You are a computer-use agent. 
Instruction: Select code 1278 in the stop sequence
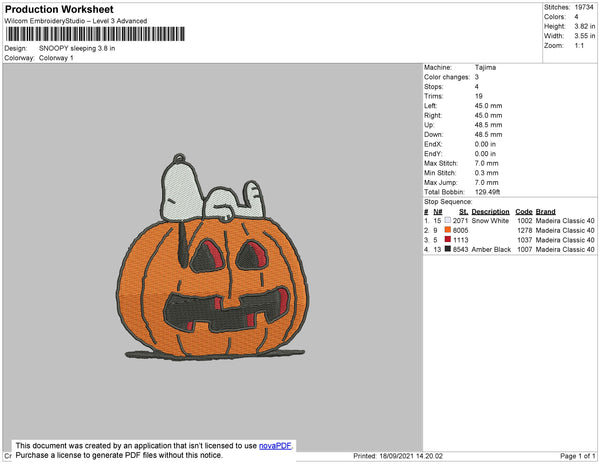pyautogui.click(x=524, y=230)
